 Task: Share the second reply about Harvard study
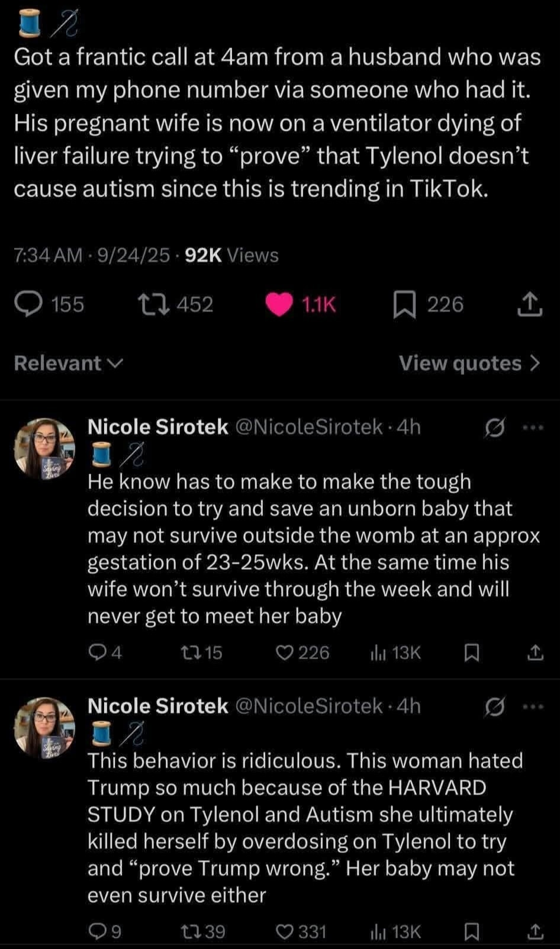click(535, 932)
